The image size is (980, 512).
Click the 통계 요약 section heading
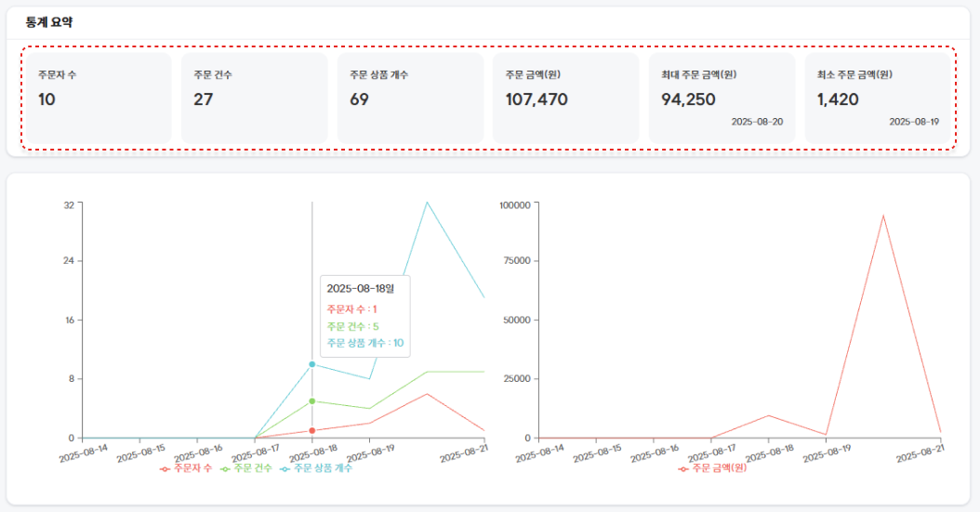49,22
